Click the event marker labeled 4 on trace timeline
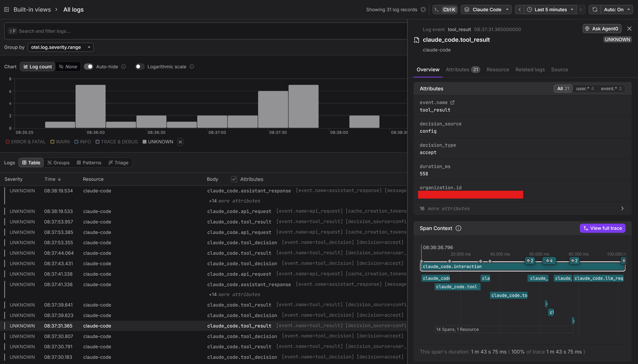Screen dimensions: 638x364 tap(549, 261)
